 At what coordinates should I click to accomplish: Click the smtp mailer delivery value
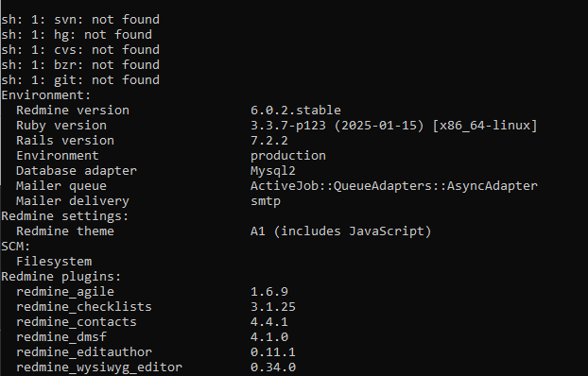(x=266, y=201)
